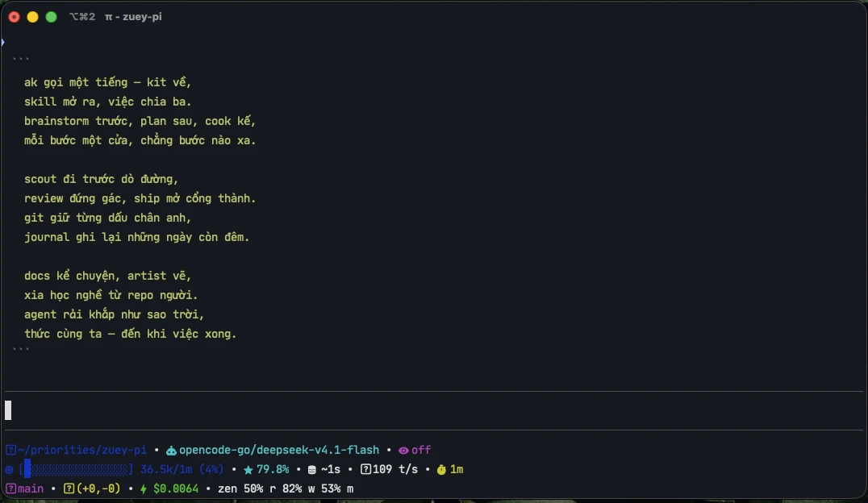Viewport: 868px width, 503px height.
Task: Click the '~1s' latency value
Action: tap(331, 469)
